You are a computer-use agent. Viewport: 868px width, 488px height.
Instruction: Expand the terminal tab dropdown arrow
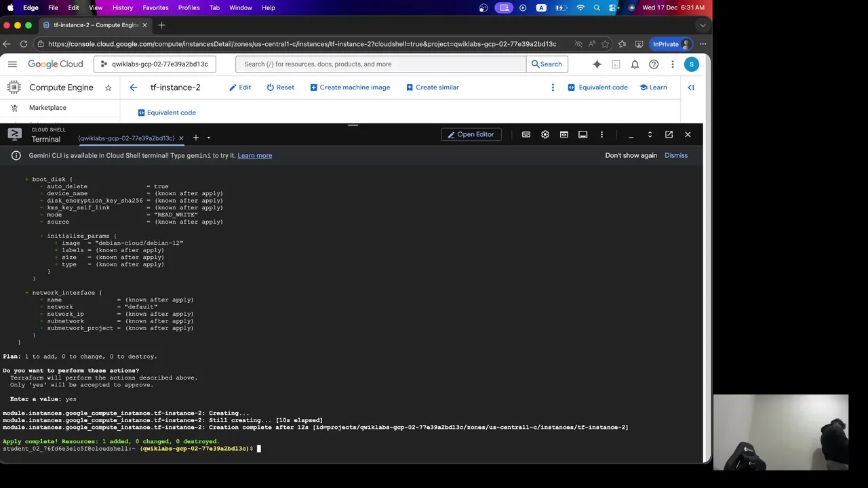(x=208, y=138)
